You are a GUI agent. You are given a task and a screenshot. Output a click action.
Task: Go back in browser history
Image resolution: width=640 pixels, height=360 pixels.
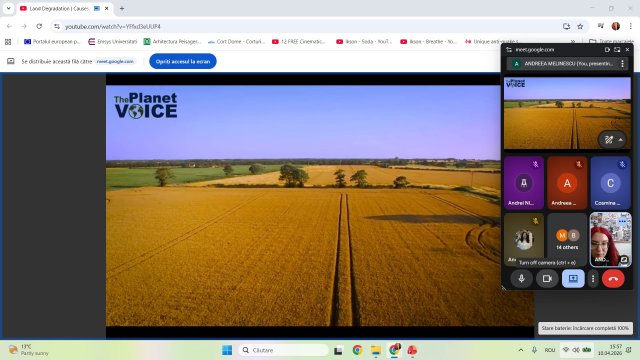click(9, 26)
